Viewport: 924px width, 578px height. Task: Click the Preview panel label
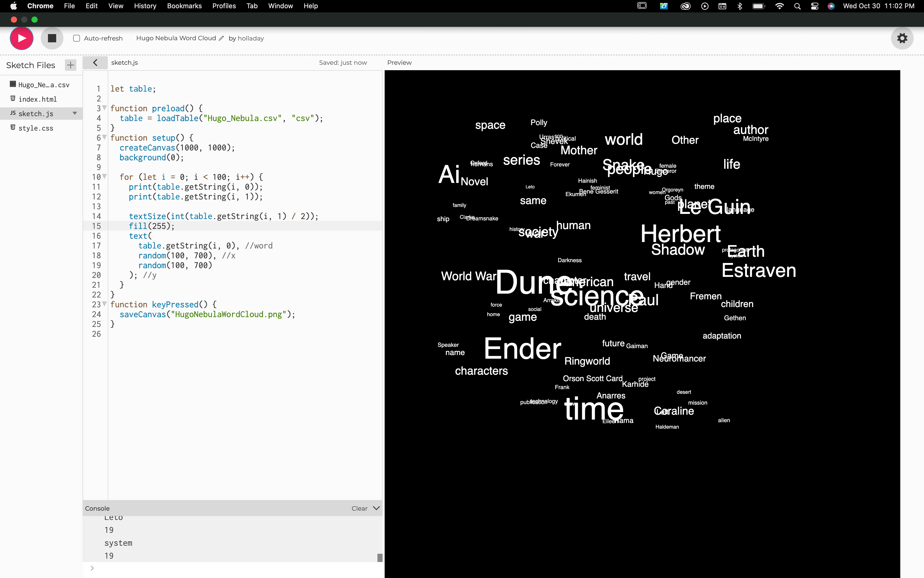399,63
